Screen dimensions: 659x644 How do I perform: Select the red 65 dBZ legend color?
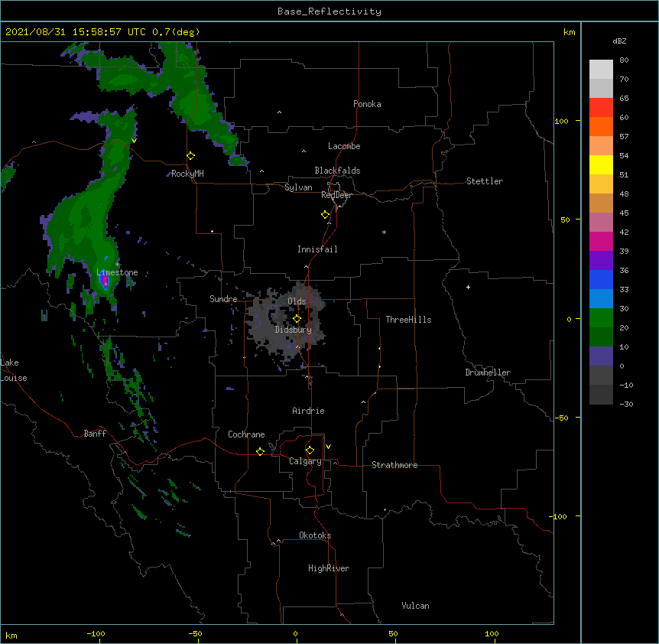(601, 108)
